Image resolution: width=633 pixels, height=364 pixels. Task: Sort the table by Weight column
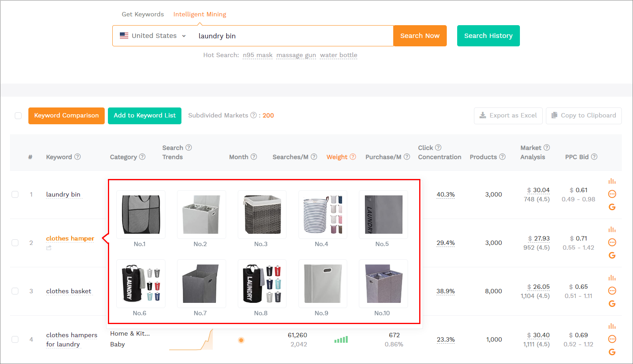pos(337,157)
